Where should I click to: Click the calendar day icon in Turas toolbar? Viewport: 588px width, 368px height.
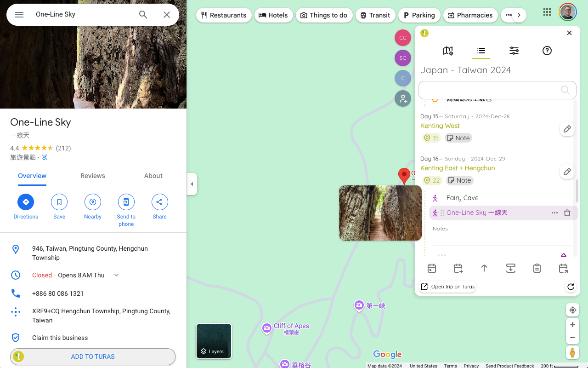click(x=432, y=268)
